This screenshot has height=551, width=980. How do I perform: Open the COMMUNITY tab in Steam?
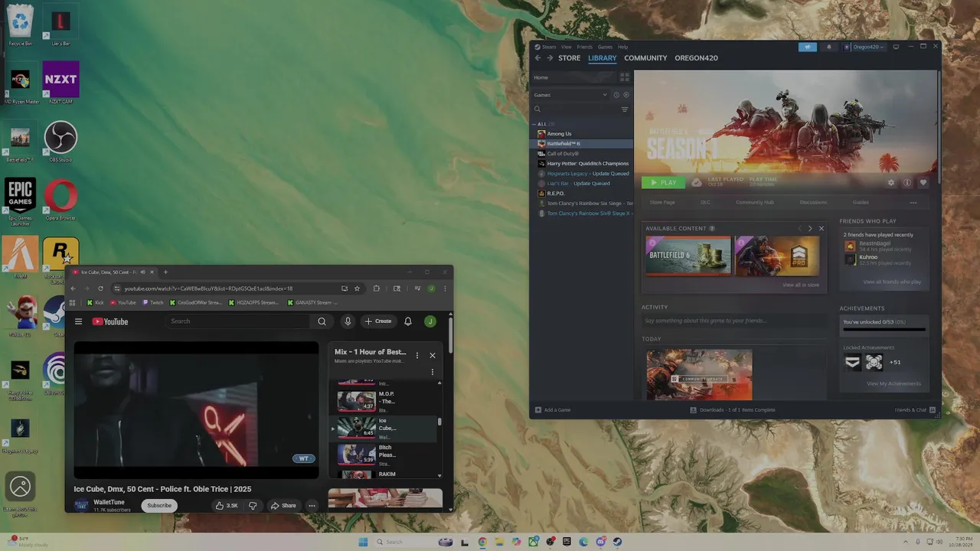tap(645, 58)
